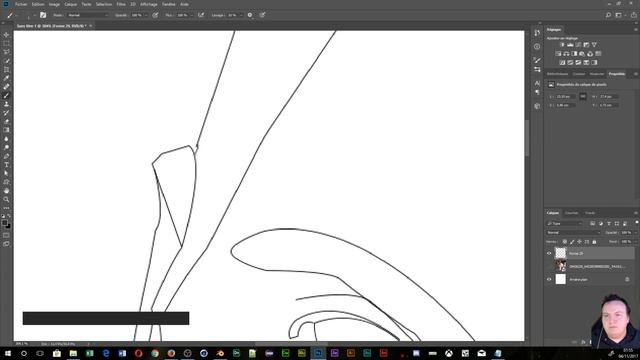Viewport: 640px width, 360px height.
Task: Add a Curves adjustment
Action: click(x=578, y=44)
